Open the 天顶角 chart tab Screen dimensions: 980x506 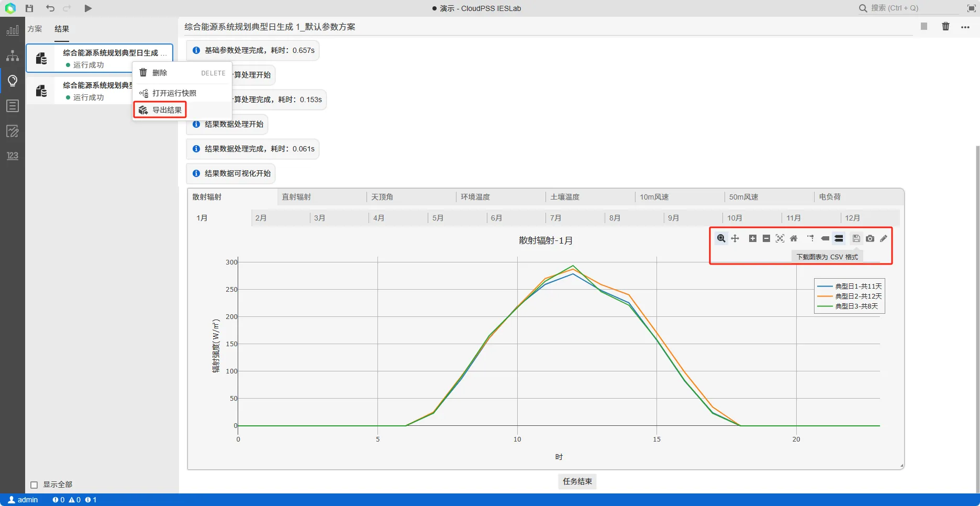coord(411,197)
